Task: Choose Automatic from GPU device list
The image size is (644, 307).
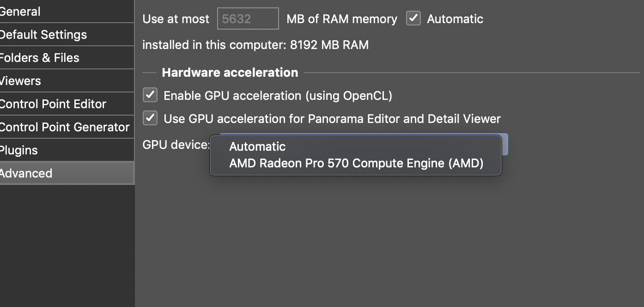Action: [x=257, y=147]
